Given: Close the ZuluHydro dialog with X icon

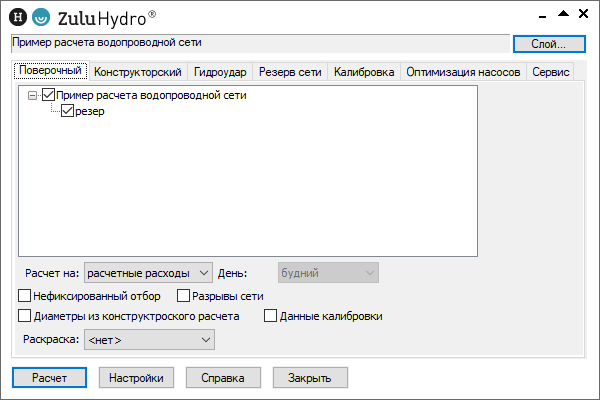Looking at the screenshot, I should point(585,14).
